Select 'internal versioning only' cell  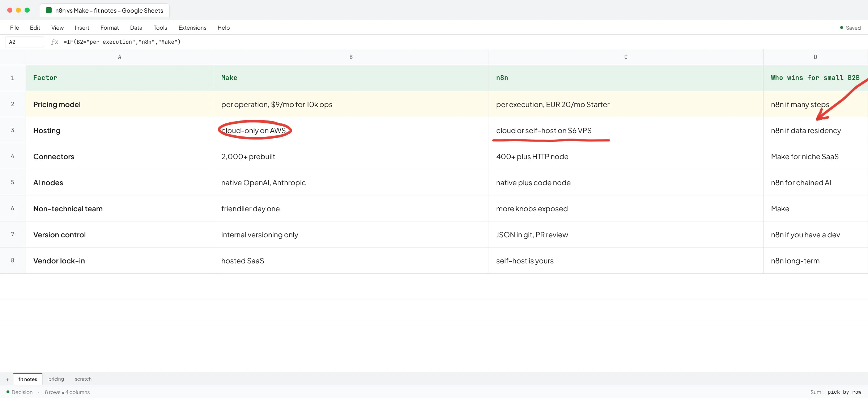351,234
